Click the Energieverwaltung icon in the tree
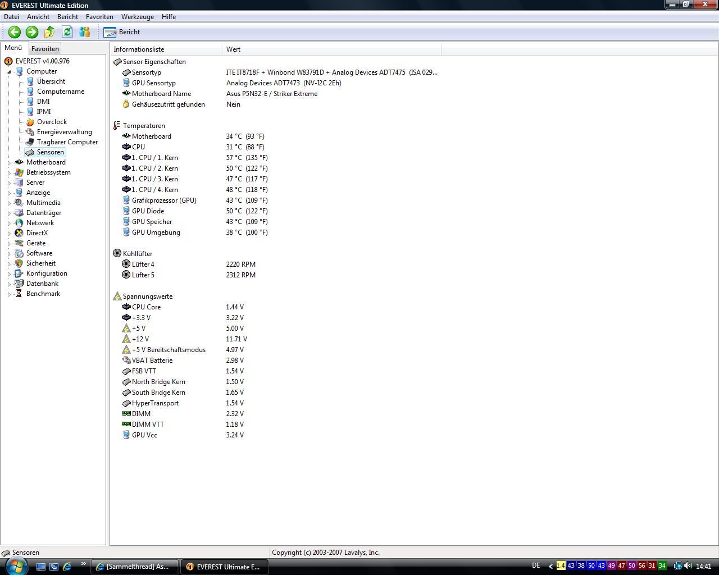 [x=30, y=132]
